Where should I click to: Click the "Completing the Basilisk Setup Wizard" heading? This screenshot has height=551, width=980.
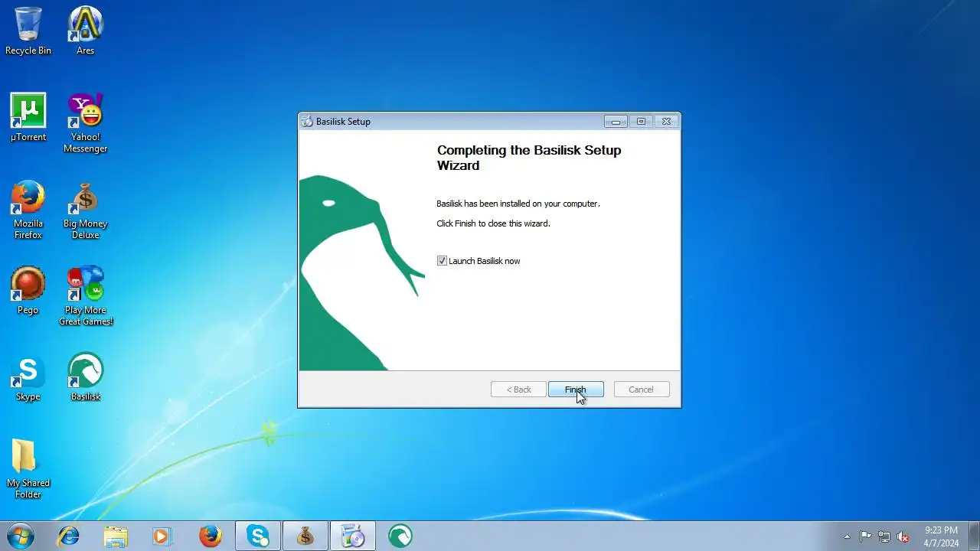click(x=529, y=158)
